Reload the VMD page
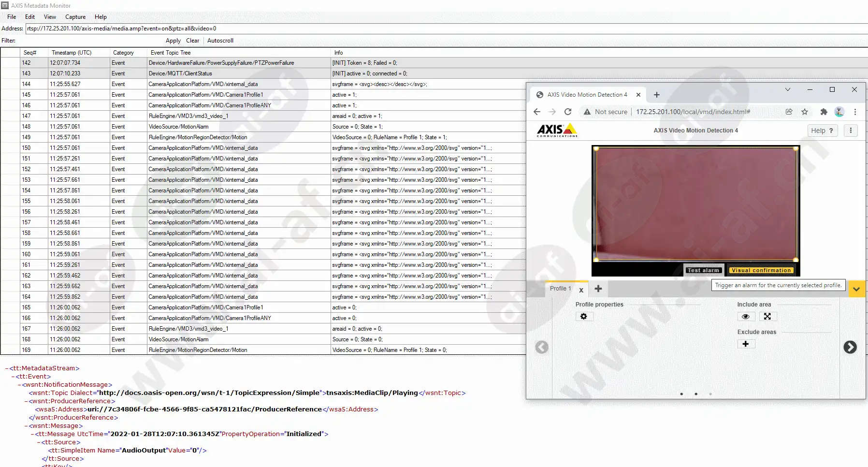The image size is (868, 467). pyautogui.click(x=568, y=112)
